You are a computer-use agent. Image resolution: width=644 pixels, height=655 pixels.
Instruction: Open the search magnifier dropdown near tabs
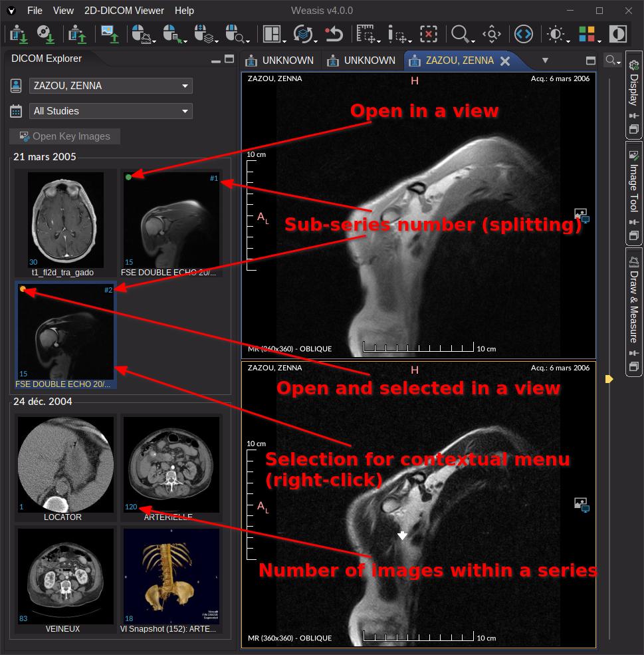[613, 61]
